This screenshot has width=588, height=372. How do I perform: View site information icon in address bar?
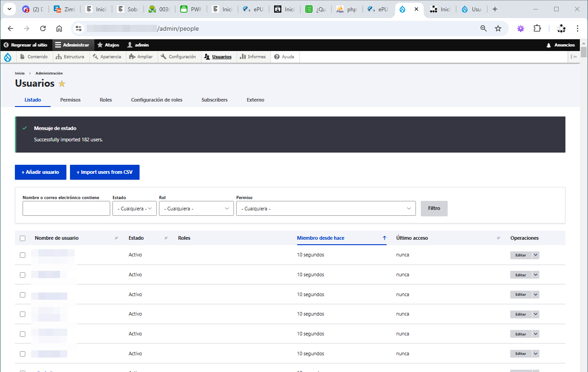pyautogui.click(x=79, y=28)
